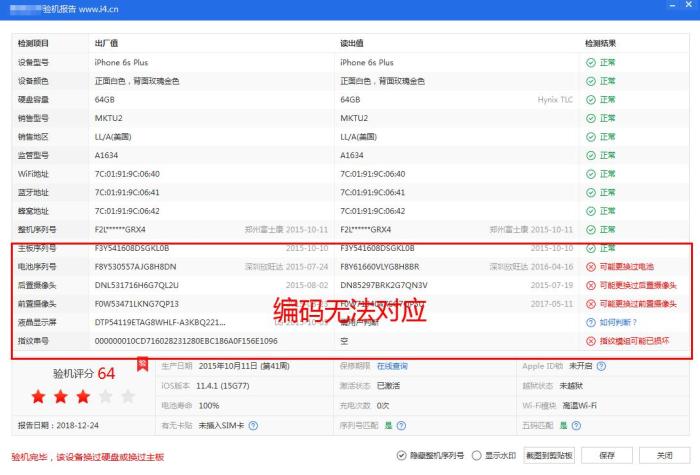Viewport: 700px width, 475px height.
Task: Click the red 验 ribbon badge
Action: (x=142, y=364)
